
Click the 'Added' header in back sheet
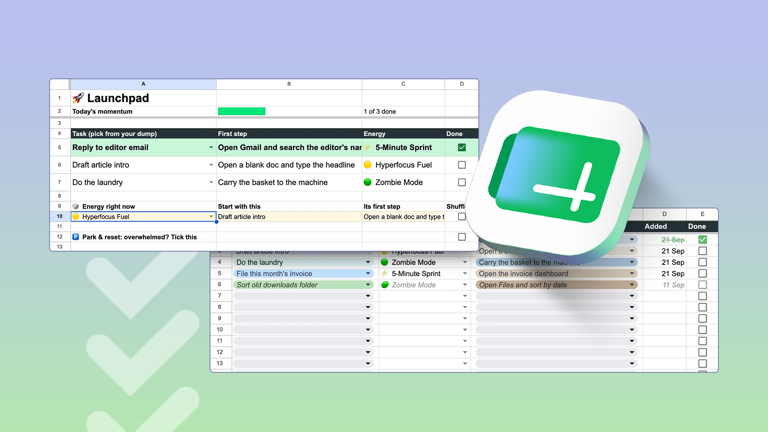coord(655,226)
